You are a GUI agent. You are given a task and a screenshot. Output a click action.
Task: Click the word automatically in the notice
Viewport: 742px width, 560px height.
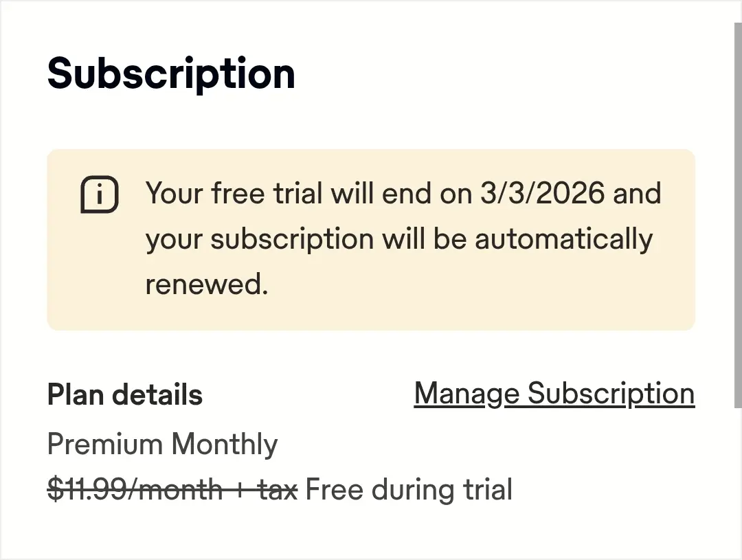pyautogui.click(x=563, y=240)
